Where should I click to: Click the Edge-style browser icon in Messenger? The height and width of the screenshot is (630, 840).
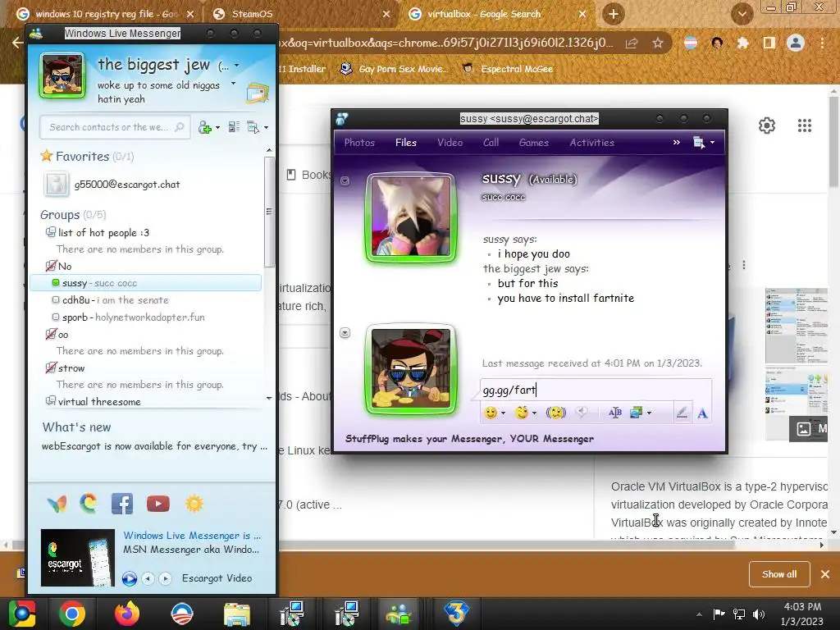point(89,504)
